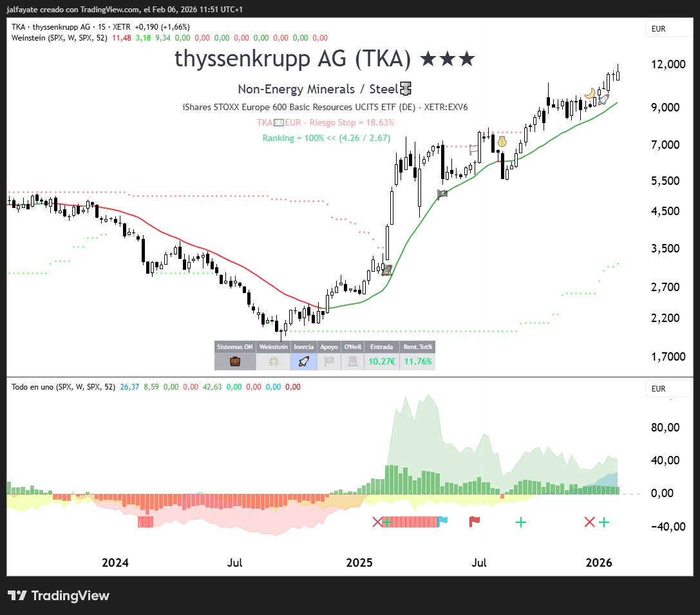Click the red 11,48 Weinstein legend value
The height and width of the screenshot is (615, 700).
click(122, 38)
